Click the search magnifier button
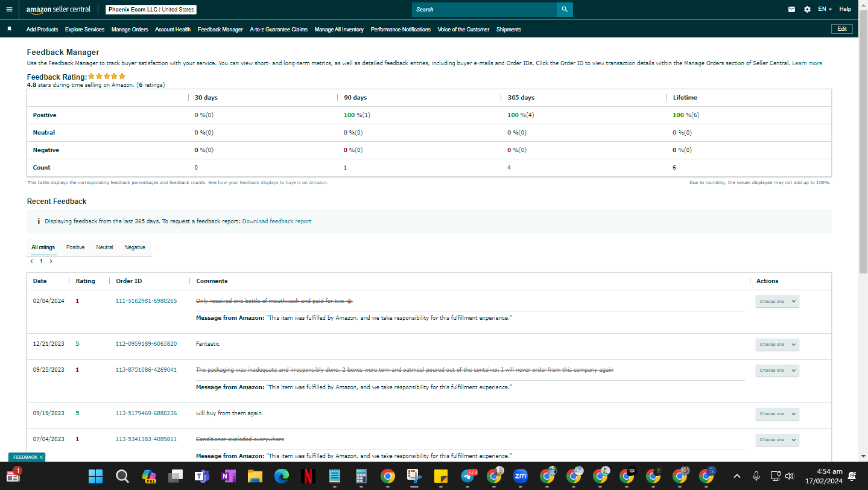 pyautogui.click(x=565, y=10)
